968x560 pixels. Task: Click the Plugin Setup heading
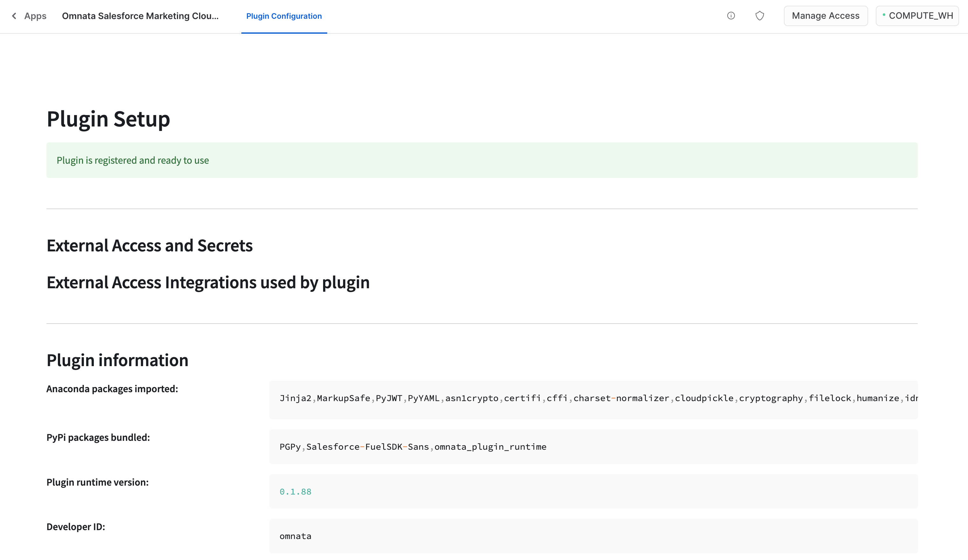tap(108, 119)
